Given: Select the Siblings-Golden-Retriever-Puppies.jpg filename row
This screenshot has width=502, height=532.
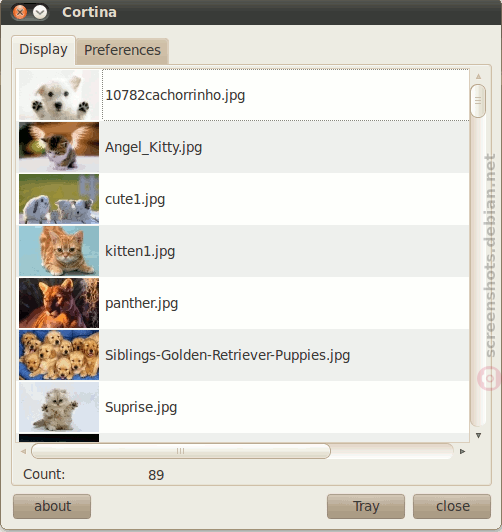Looking at the screenshot, I should pyautogui.click(x=244, y=355).
